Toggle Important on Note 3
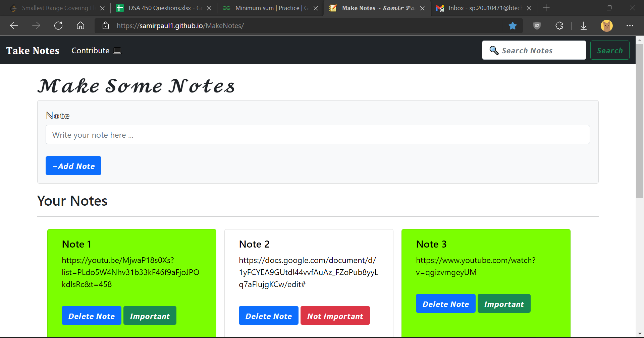The width and height of the screenshot is (644, 338). (x=504, y=303)
